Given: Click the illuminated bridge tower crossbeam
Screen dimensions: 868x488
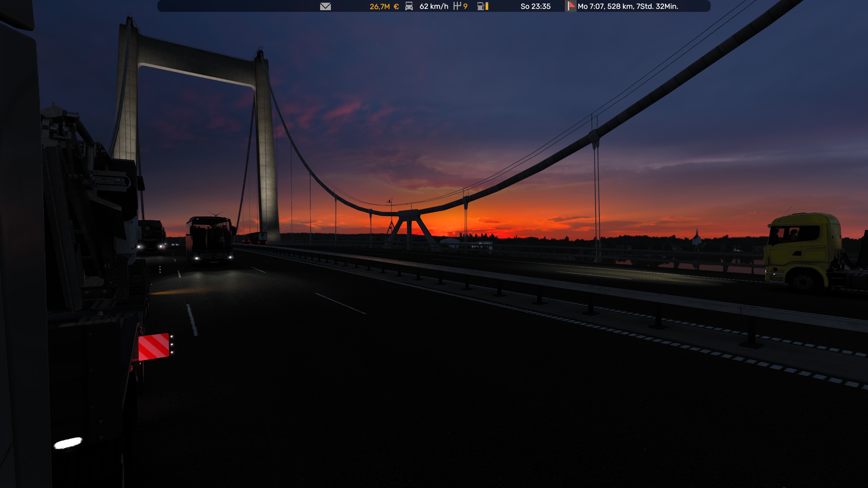Looking at the screenshot, I should (197, 61).
